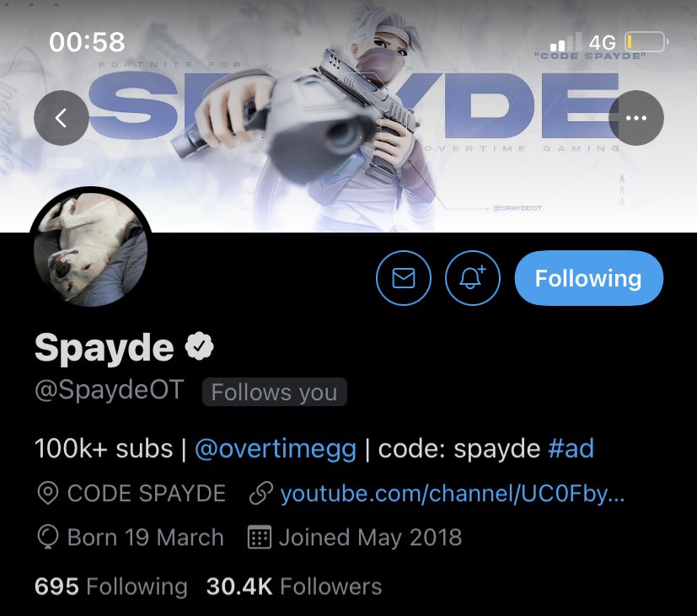Viewport: 697px width, 616px height.
Task: Open the 30.4K Followers list
Action: [294, 587]
